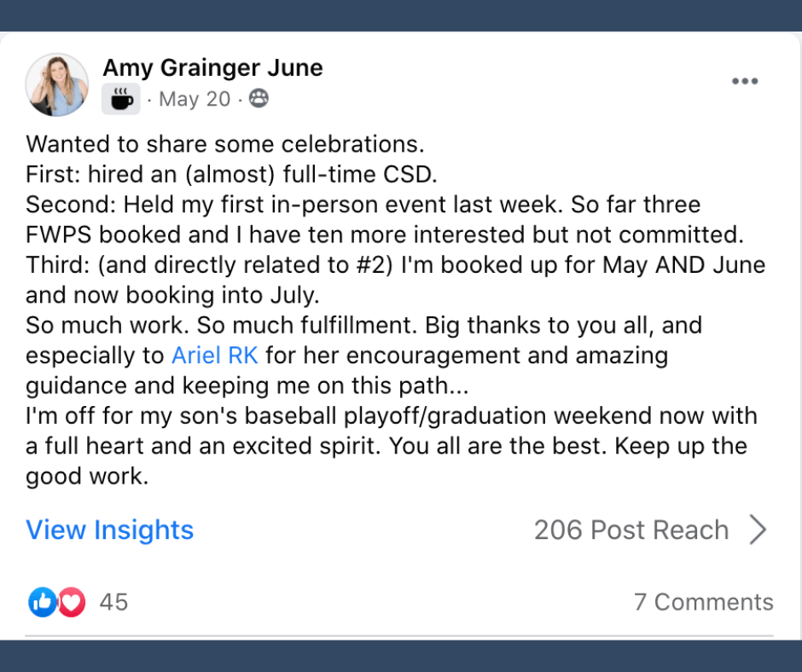
Task: Click the dark blue bar above the post
Action: point(401,15)
